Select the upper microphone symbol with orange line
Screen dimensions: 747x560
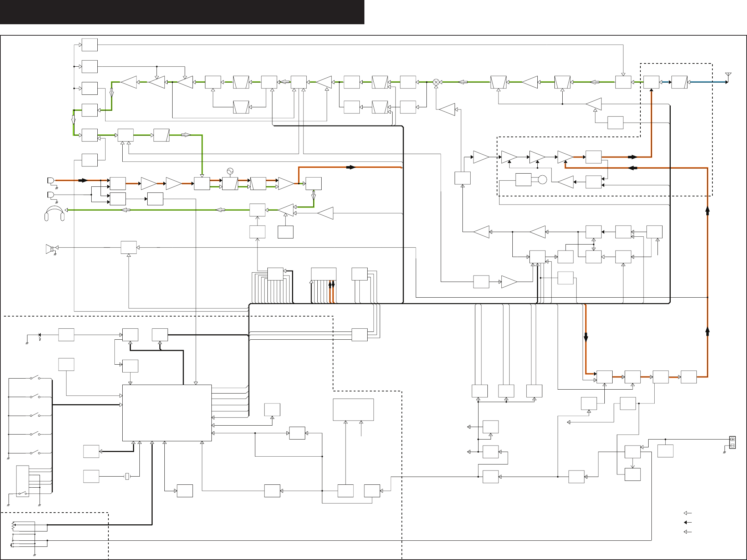[51, 181]
